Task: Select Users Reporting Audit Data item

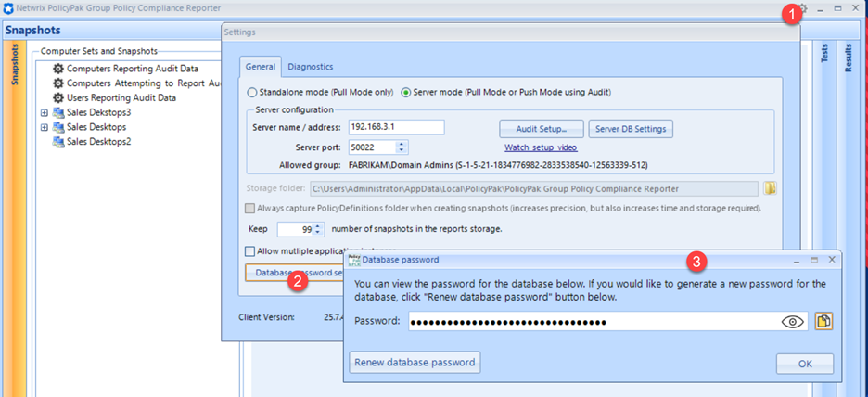Action: [x=121, y=97]
